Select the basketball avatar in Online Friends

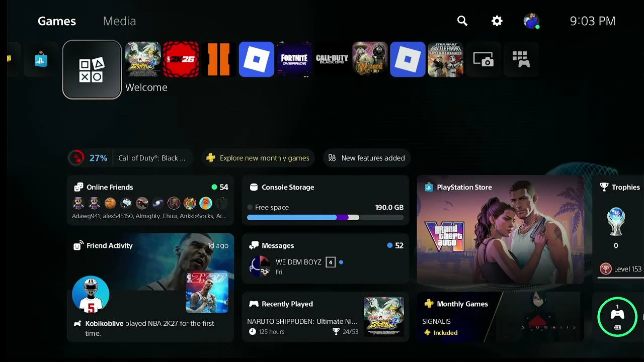(110, 203)
